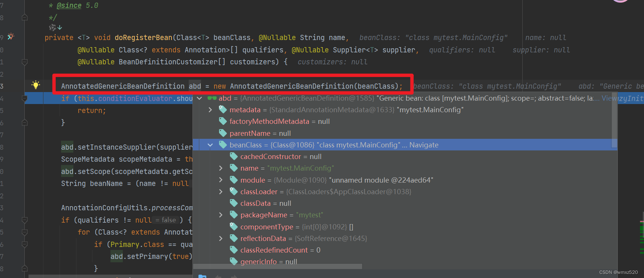Expand the metadata variable node
The image size is (644, 278).
click(x=210, y=110)
